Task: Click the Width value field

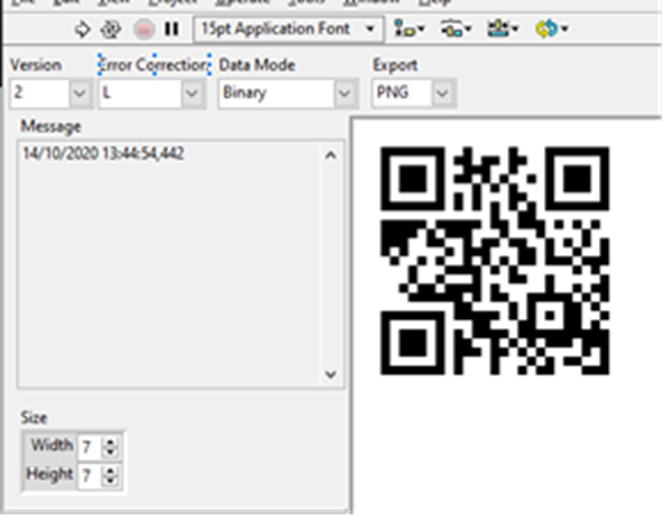Action: coord(90,447)
